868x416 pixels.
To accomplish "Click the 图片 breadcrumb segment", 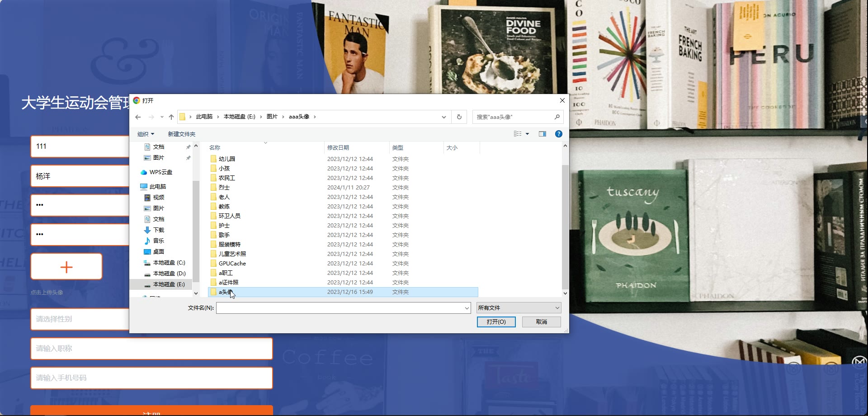I will point(272,117).
